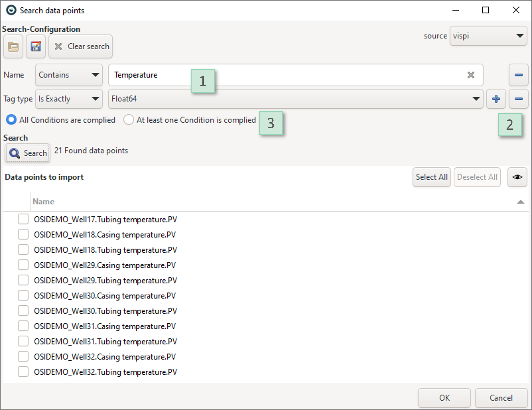Open the Contains operator dropdown

(x=69, y=75)
